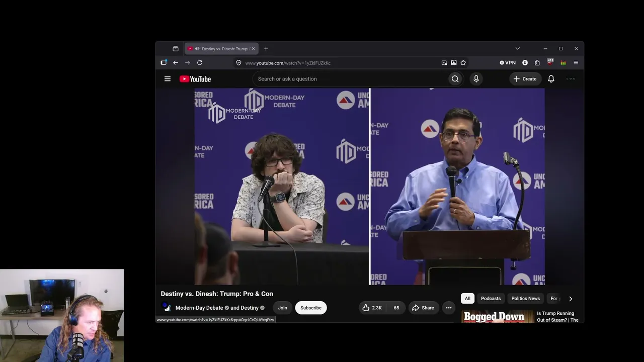Open the YouTube Create menu
The image size is (644, 362).
tap(525, 79)
